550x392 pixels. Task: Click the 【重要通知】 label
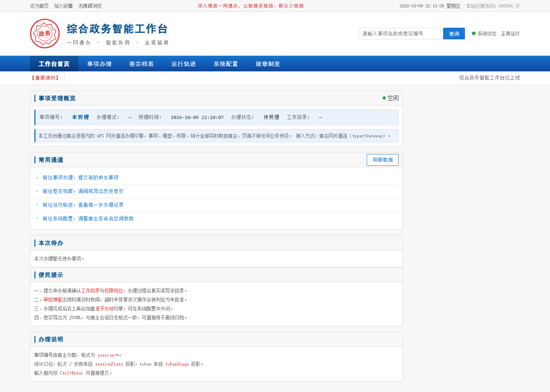(x=45, y=78)
